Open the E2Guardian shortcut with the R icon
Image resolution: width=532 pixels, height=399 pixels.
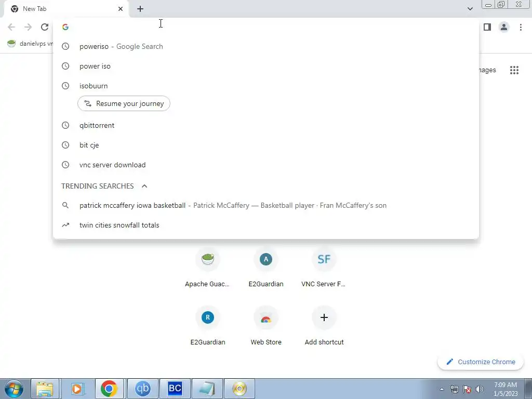pos(208,326)
